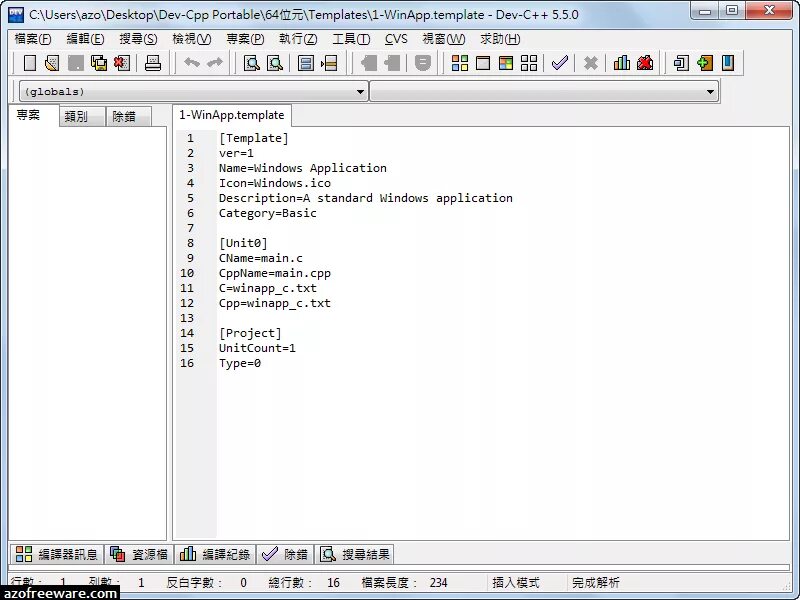
Task: Click the Save All files icon
Action: click(x=99, y=63)
